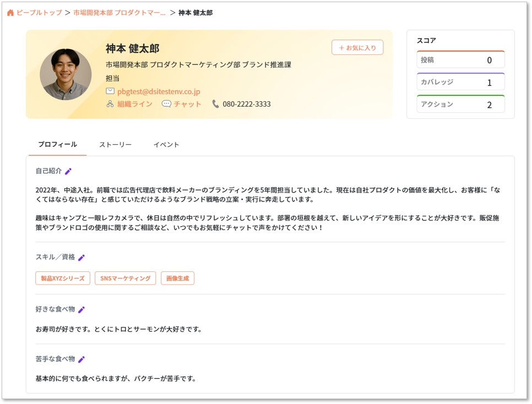532x404 pixels.
Task: Open 市場開発本部 プロダクトマー... breadcrumb link
Action: click(x=120, y=13)
